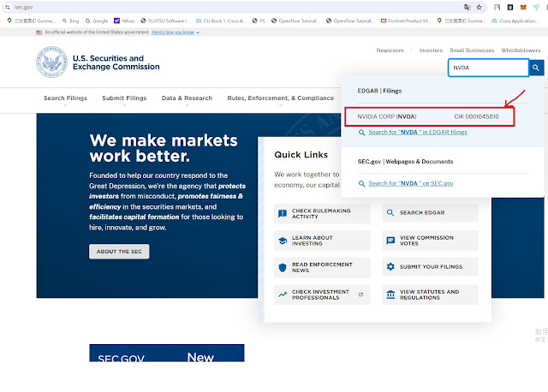Open the CLI Book 1: Cisco bookmark
The height and width of the screenshot is (392, 548).
[x=221, y=21]
